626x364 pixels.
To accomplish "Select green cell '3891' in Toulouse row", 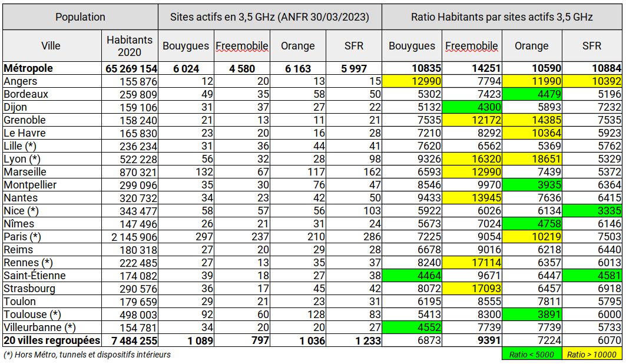I will [x=532, y=315].
